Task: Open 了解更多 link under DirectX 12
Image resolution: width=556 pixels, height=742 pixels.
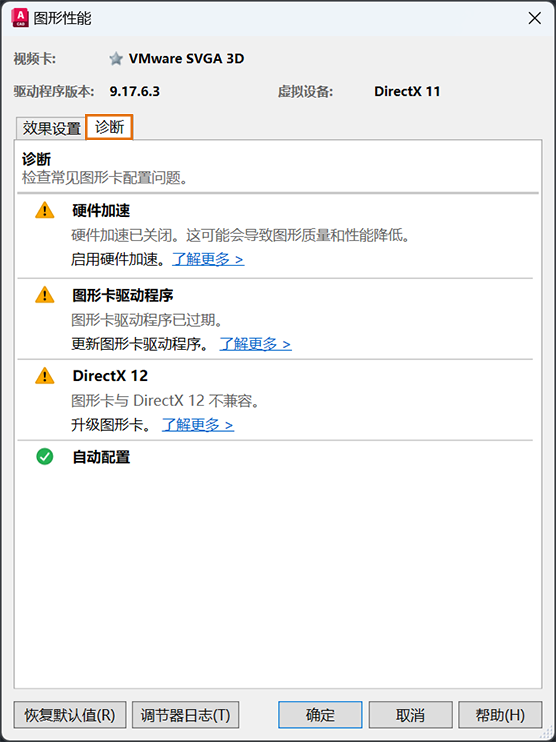Action: click(x=198, y=425)
